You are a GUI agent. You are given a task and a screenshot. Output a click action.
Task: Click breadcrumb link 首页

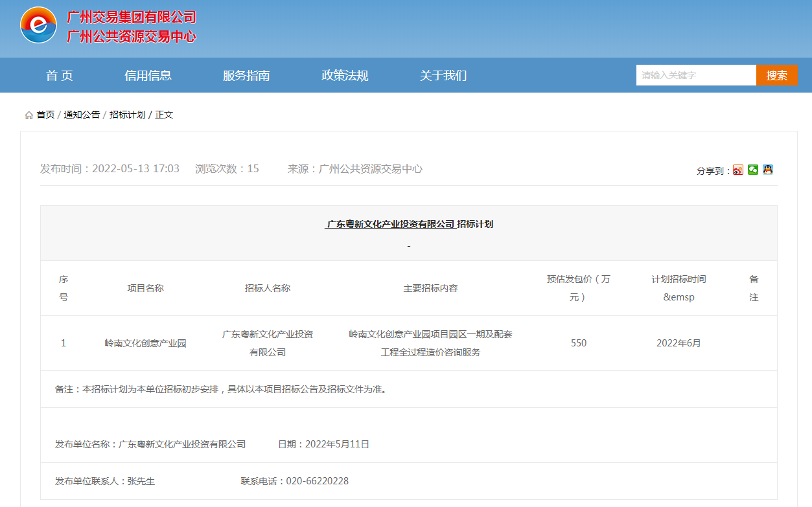45,115
